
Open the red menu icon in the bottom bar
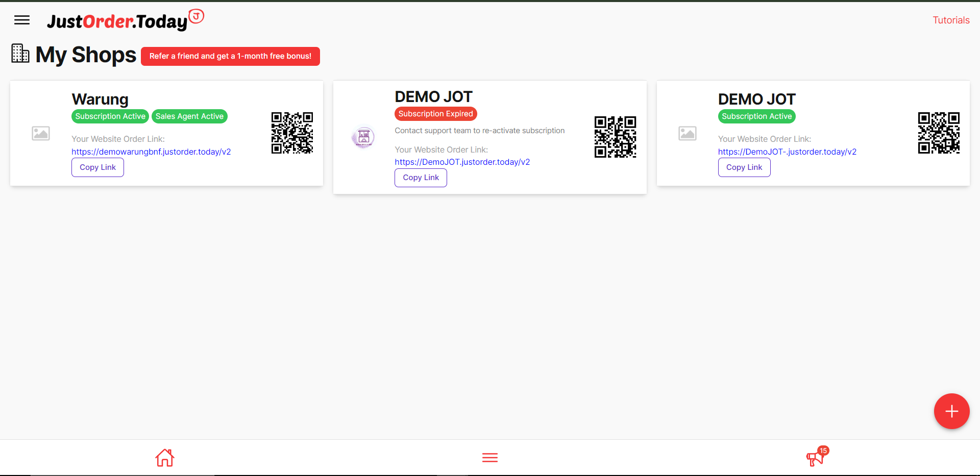point(490,458)
